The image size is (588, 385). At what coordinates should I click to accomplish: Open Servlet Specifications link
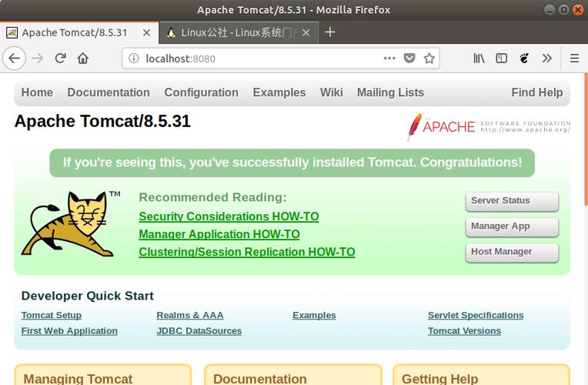click(476, 315)
